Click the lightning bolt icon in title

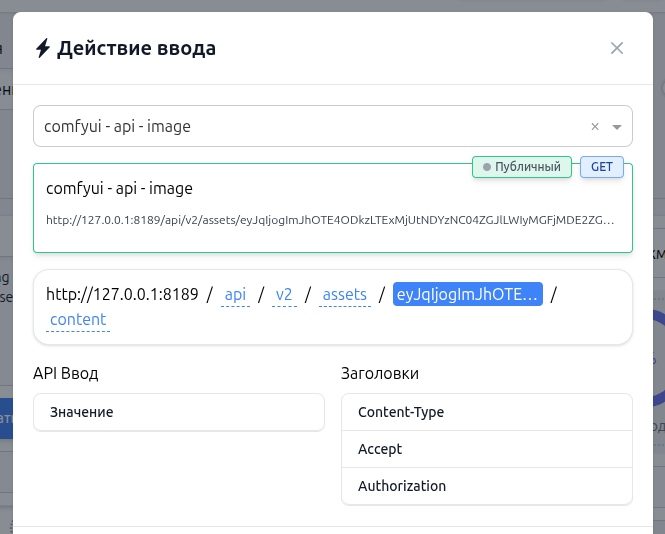click(43, 48)
